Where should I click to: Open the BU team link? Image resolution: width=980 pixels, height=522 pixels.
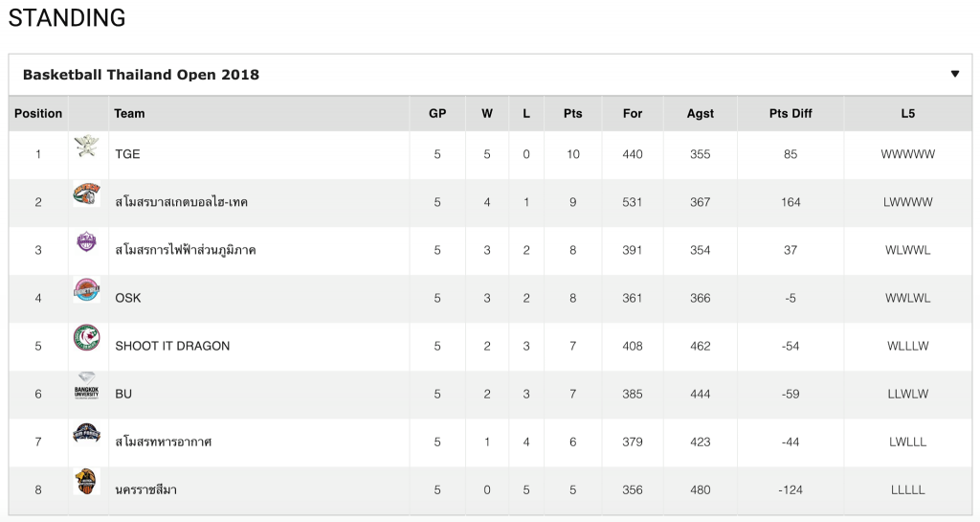click(123, 394)
